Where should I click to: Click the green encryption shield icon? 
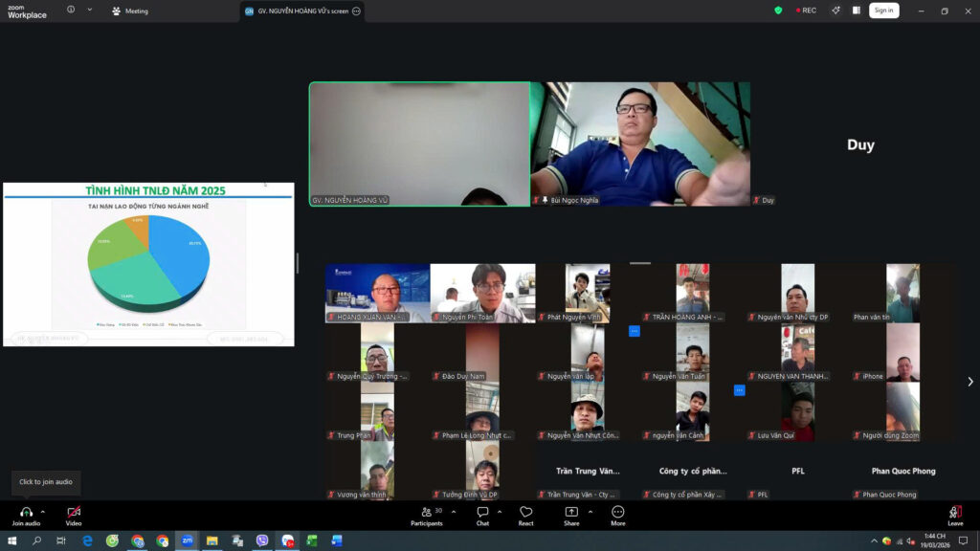click(x=778, y=11)
